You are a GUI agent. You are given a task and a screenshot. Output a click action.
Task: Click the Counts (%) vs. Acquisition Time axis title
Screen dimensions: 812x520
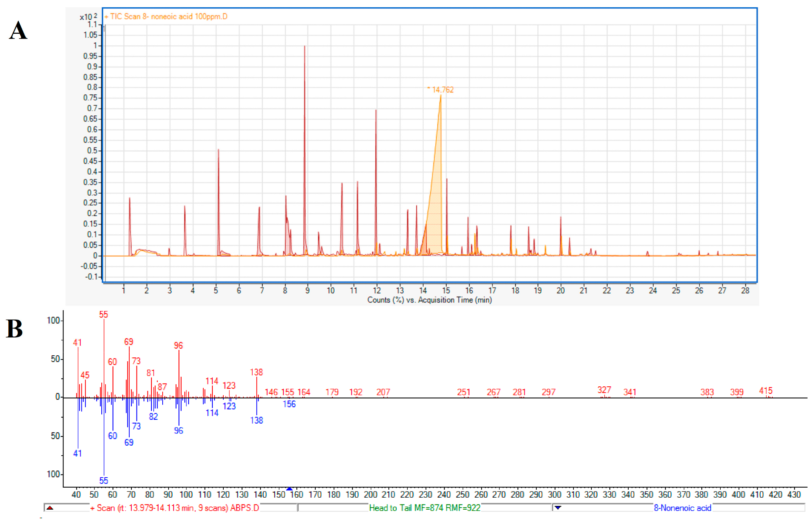coord(429,300)
